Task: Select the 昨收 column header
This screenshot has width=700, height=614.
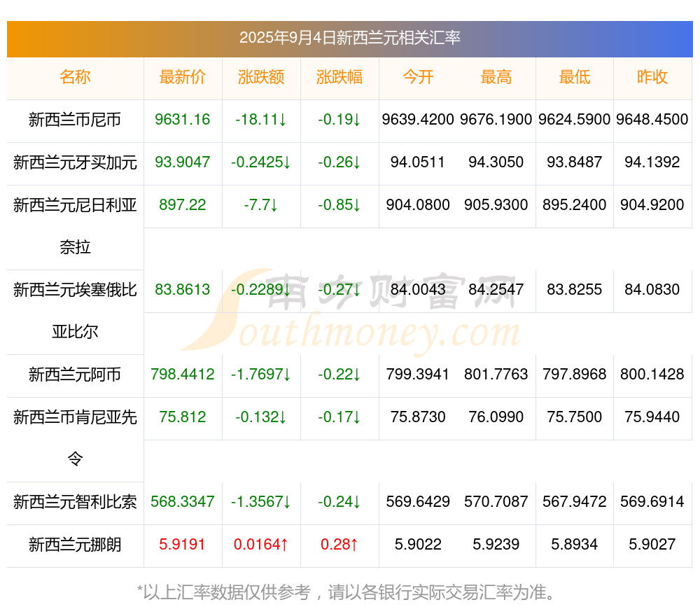Action: tap(652, 77)
